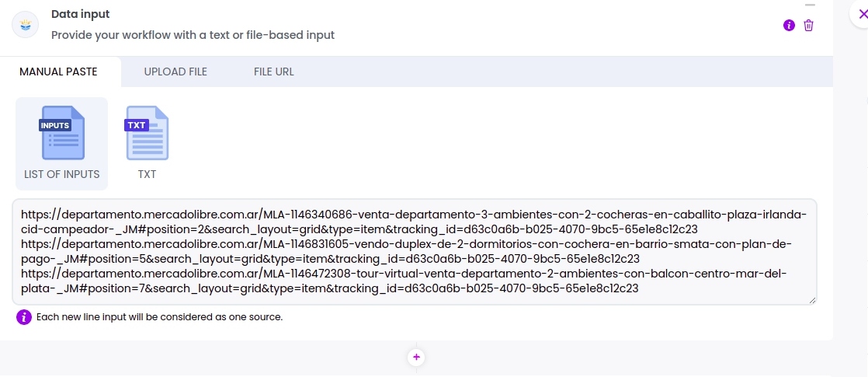Switch to the MANUAL PASTE tab
The image size is (868, 377).
[x=58, y=72]
